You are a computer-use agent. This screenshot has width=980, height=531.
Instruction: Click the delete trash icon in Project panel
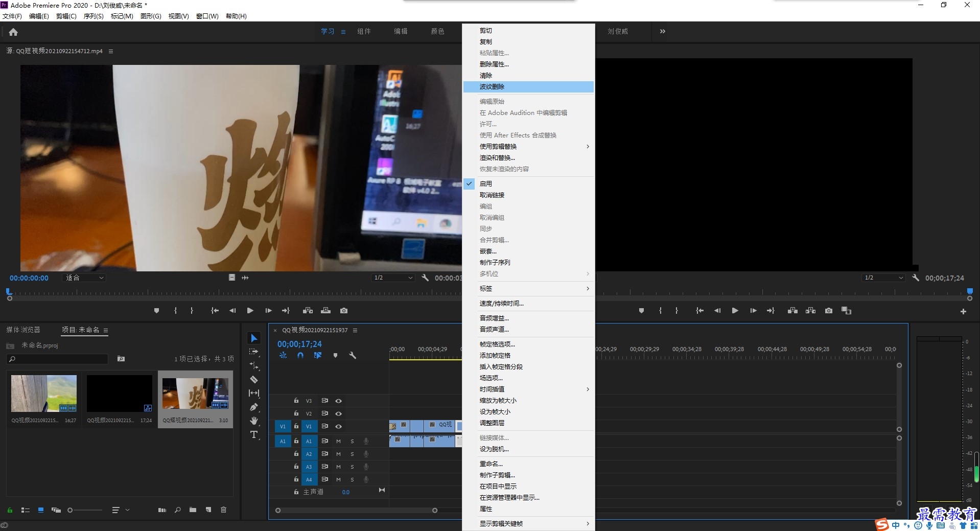click(223, 510)
